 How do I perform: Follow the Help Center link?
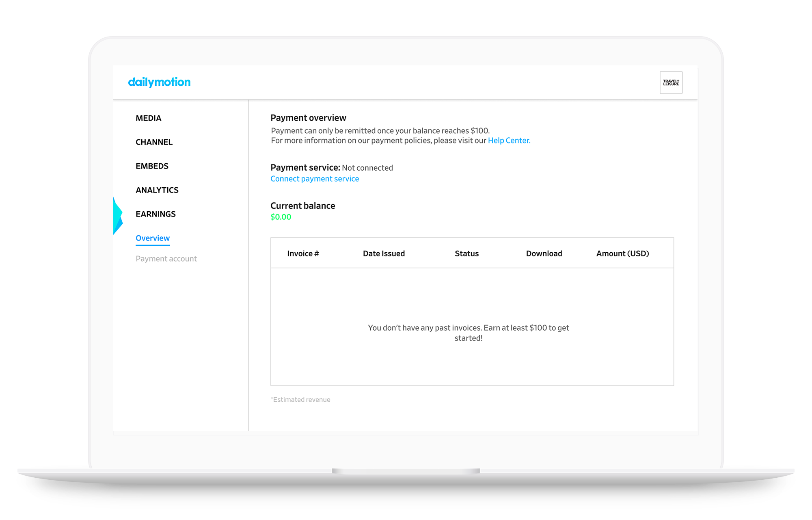[509, 141]
